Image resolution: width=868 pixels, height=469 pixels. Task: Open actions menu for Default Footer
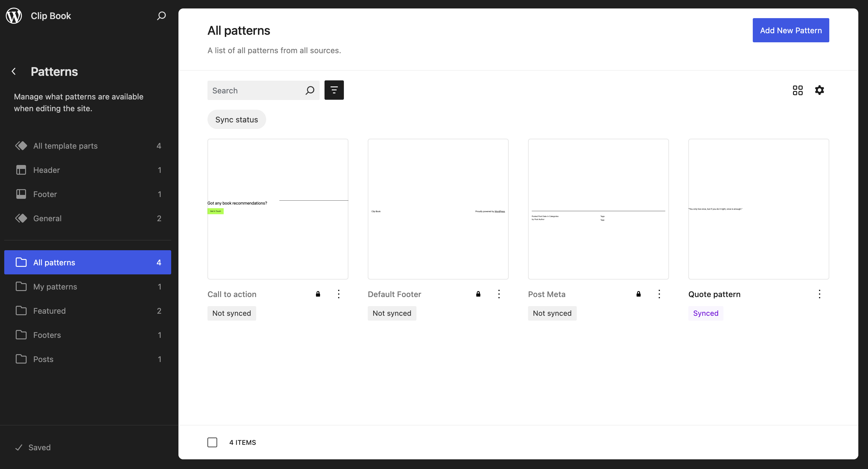499,294
